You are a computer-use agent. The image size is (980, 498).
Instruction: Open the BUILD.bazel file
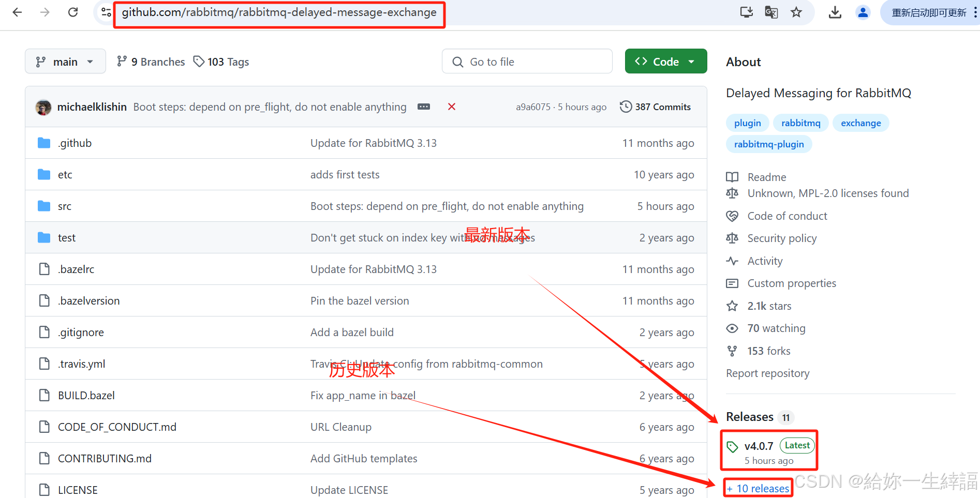coord(86,396)
